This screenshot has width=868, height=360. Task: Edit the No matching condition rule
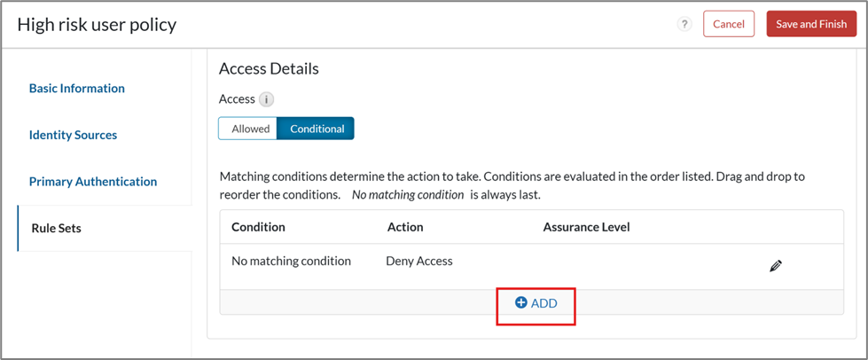(x=776, y=265)
